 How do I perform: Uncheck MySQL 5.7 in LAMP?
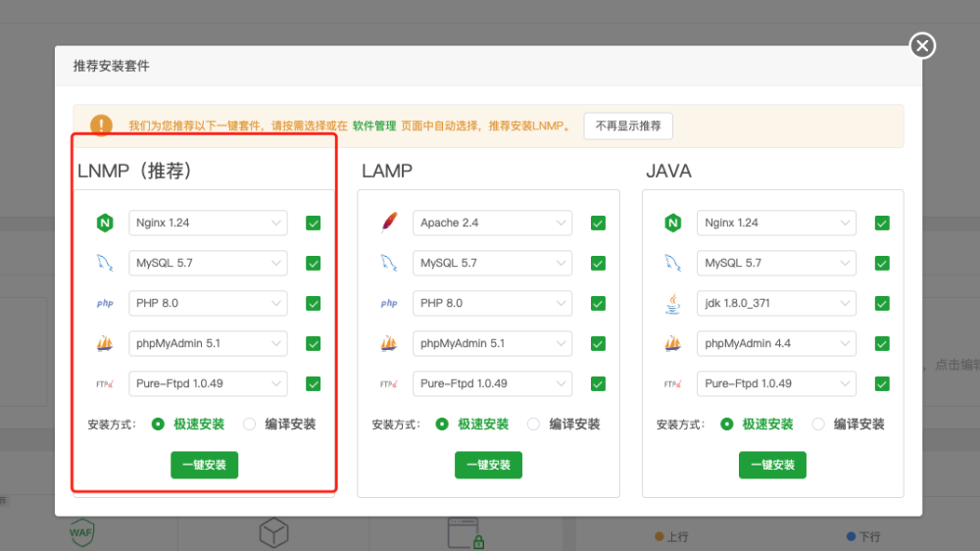tap(598, 264)
